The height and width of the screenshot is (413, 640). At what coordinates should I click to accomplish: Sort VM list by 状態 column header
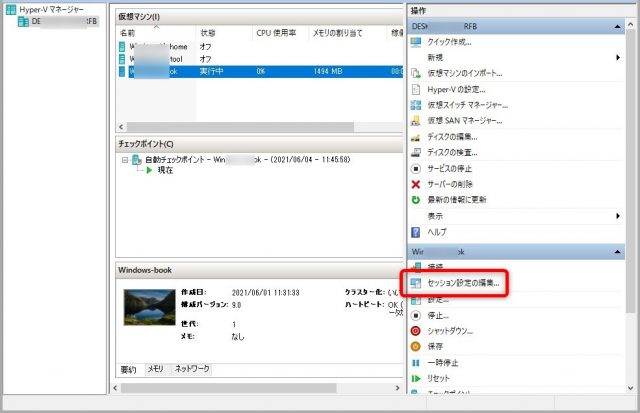[x=224, y=33]
